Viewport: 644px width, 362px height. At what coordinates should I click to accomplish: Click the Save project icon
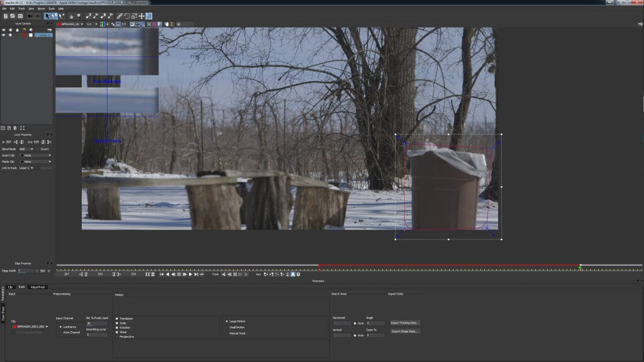click(x=20, y=16)
